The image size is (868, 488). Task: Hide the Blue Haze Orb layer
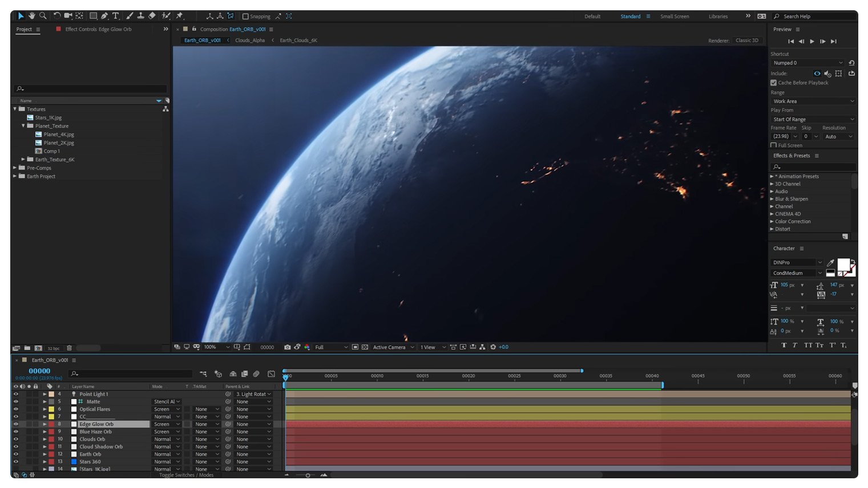[15, 432]
